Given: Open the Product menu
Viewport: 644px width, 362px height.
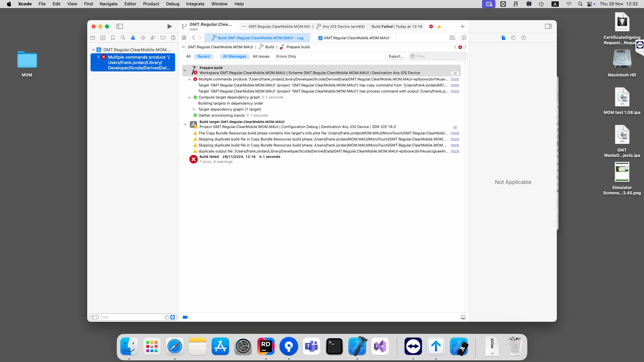Looking at the screenshot, I should pyautogui.click(x=151, y=4).
